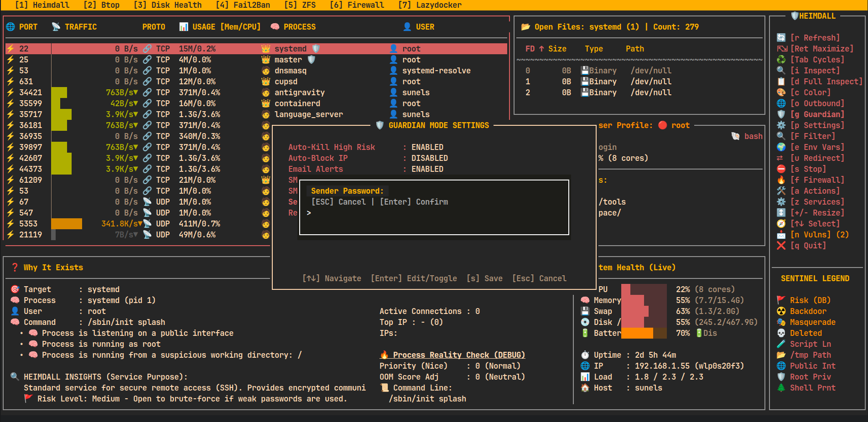Toggle the Auto-Kill High Risk setting

tap(366, 147)
